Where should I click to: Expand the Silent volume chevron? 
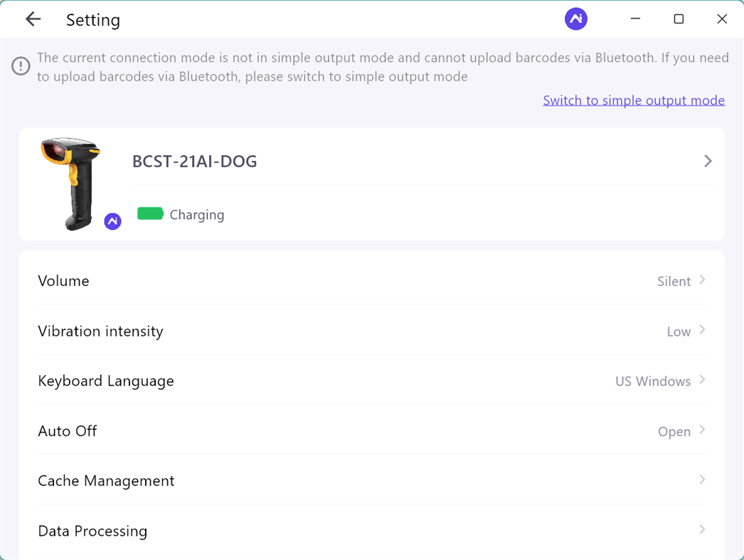pos(702,280)
